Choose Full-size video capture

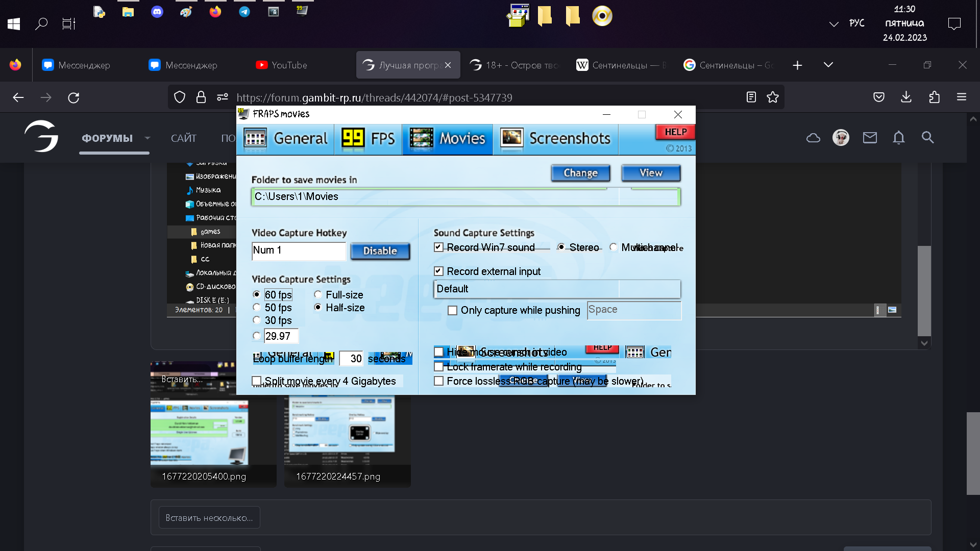[x=318, y=295]
